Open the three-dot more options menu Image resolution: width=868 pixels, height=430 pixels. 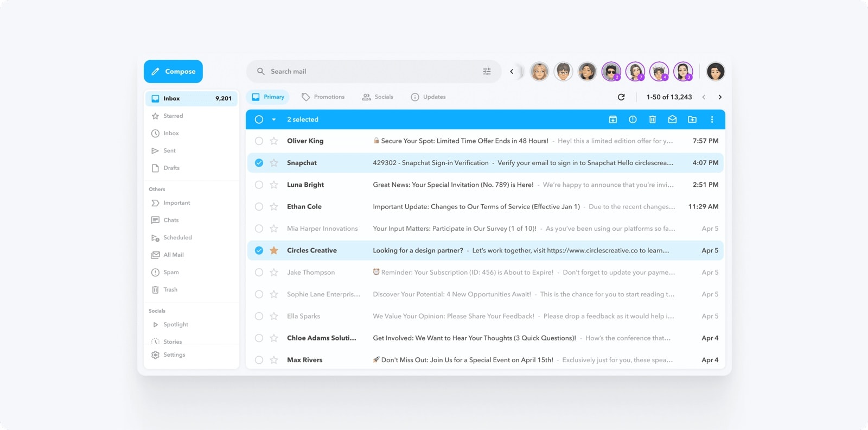pyautogui.click(x=712, y=119)
